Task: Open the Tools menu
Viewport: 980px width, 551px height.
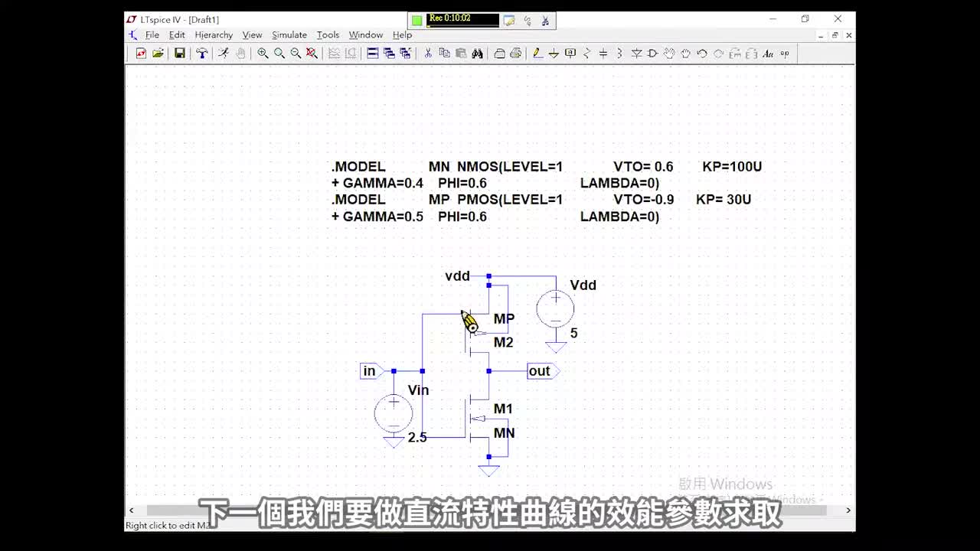Action: coord(328,35)
